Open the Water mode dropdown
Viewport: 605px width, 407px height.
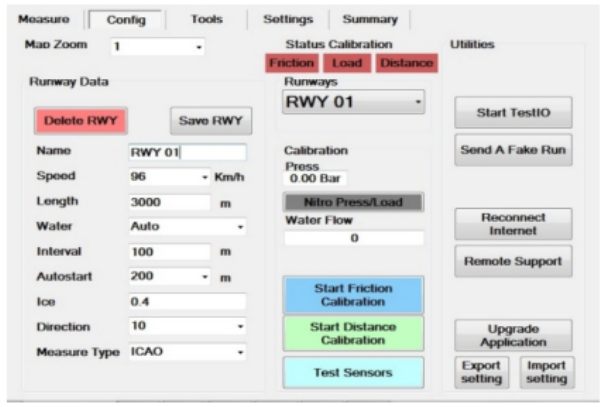(x=240, y=227)
